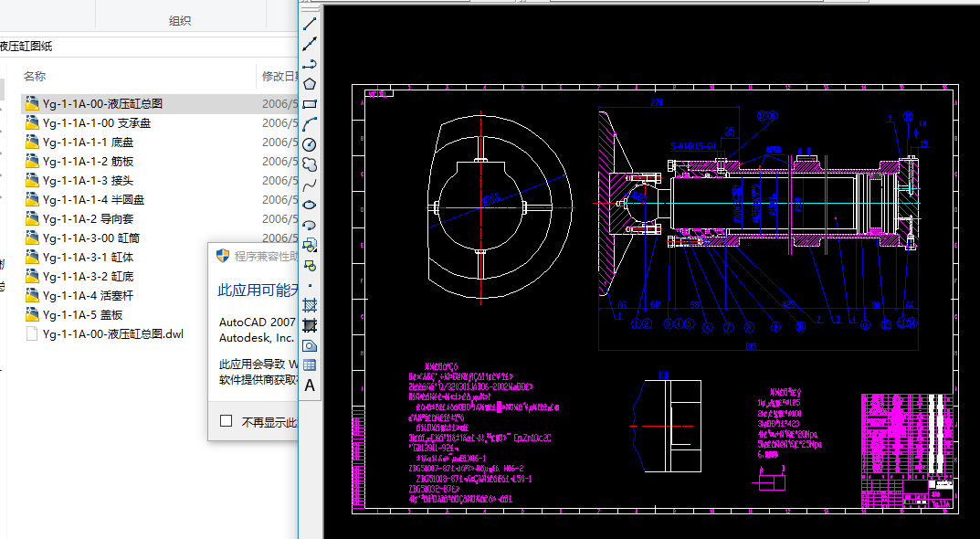Select the Multiline Text tool

coord(310,386)
